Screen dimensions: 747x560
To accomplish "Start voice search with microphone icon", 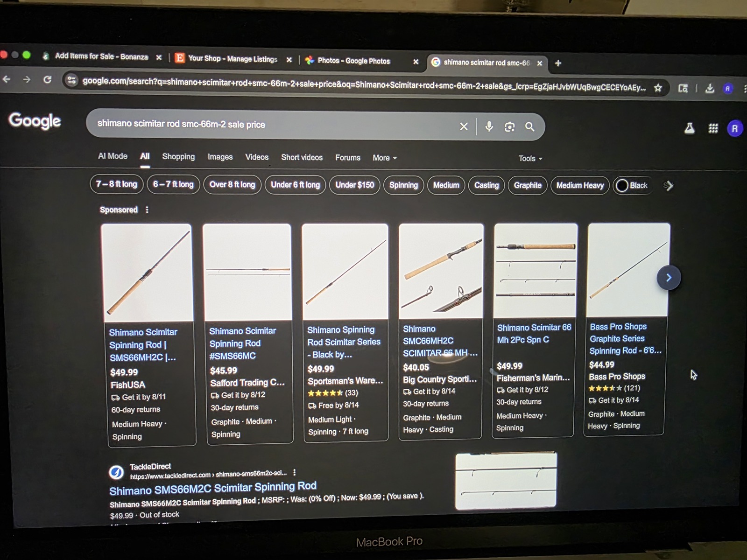I will point(489,126).
